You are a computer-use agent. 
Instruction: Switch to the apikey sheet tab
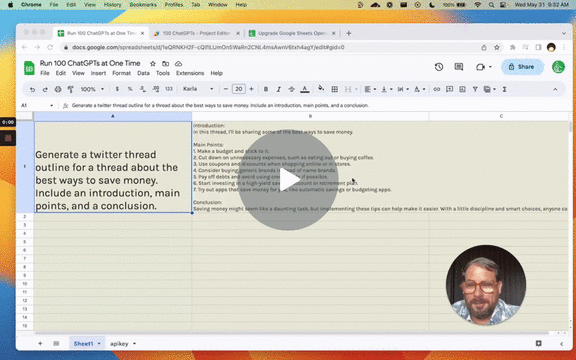tap(119, 344)
